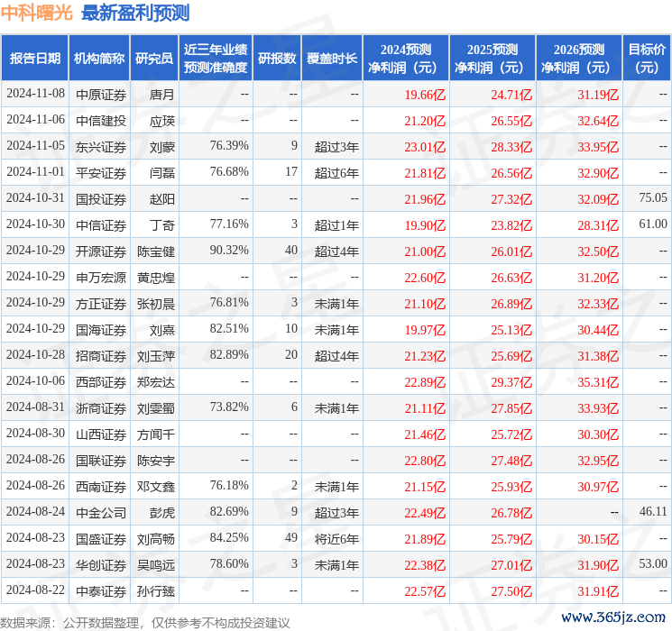Image resolution: width=672 pixels, height=631 pixels.
Task: Click 26.55亿 in 2025 forecast column
Action: click(511, 121)
